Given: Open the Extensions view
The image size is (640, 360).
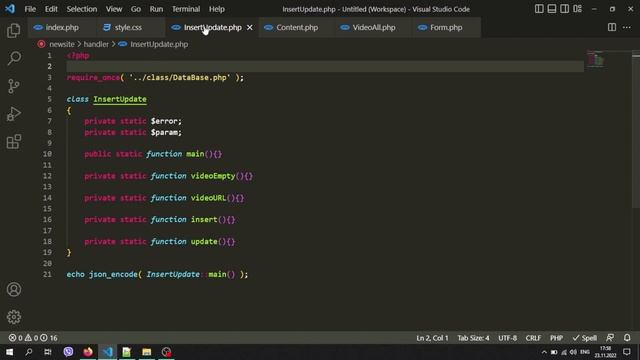Looking at the screenshot, I should click(x=13, y=142).
